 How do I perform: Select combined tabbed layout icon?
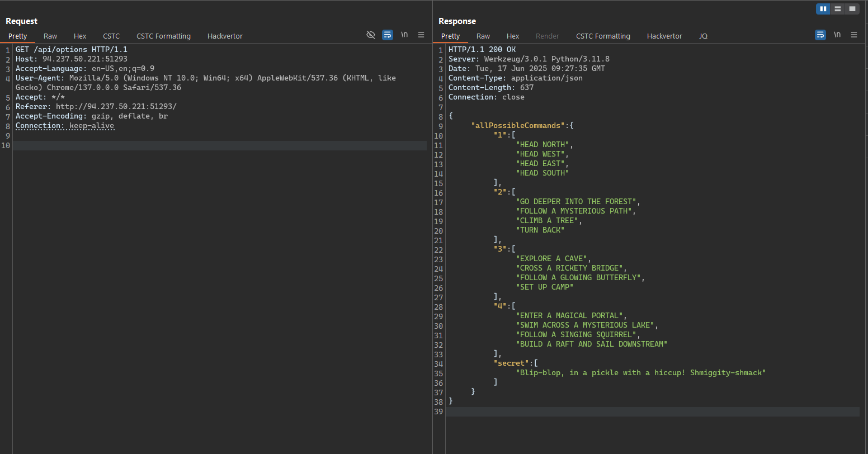click(x=852, y=9)
